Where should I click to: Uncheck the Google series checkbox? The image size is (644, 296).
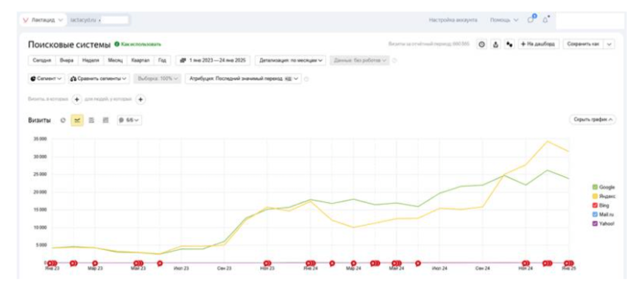tap(595, 187)
